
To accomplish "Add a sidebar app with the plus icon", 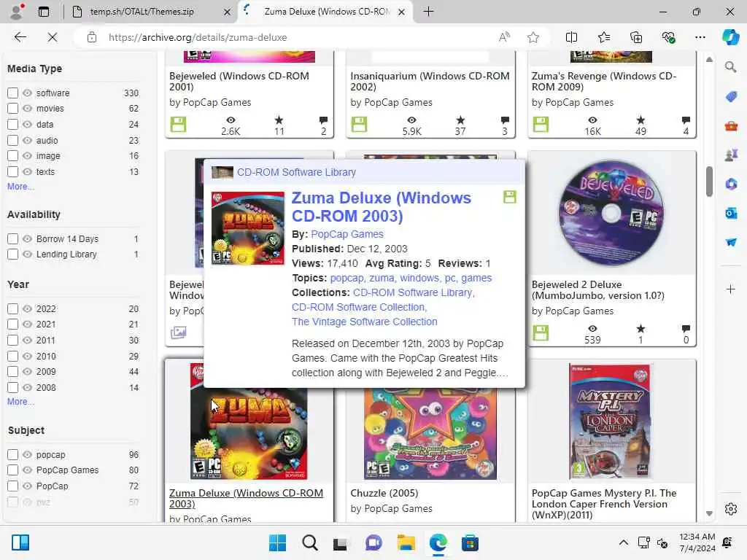I will tap(731, 289).
